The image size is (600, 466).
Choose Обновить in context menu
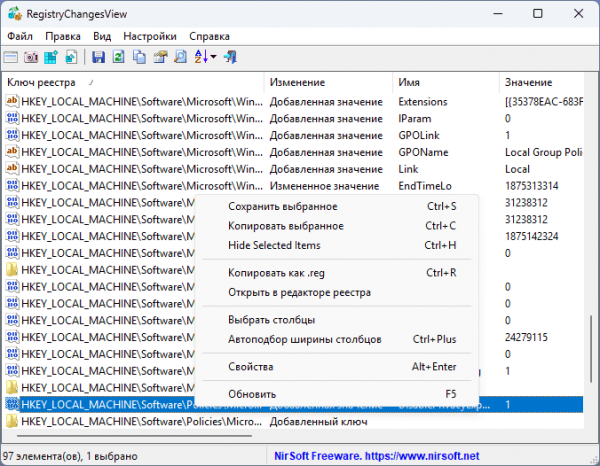(x=337, y=394)
